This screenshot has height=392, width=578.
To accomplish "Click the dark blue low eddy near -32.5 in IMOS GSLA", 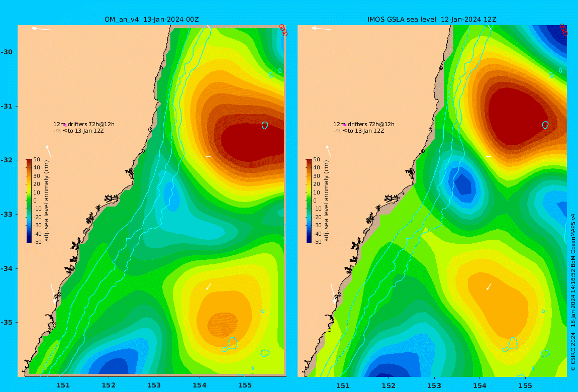I will point(463,184).
